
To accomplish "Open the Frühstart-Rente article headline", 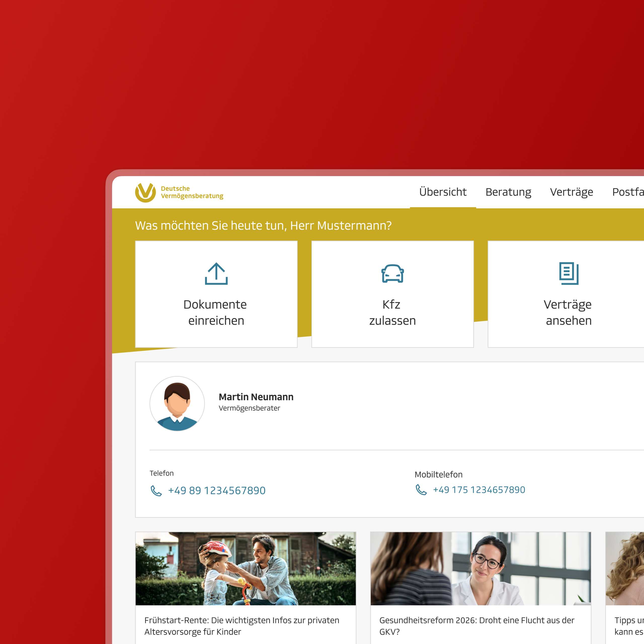I will (242, 626).
